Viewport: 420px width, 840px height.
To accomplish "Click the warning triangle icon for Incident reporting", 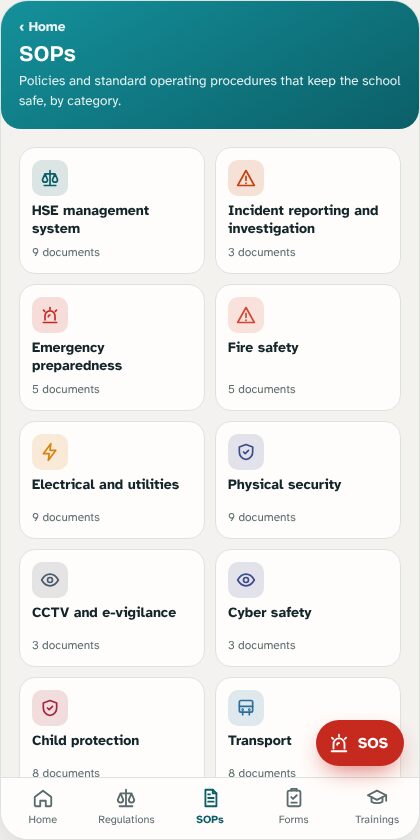I will [246, 178].
